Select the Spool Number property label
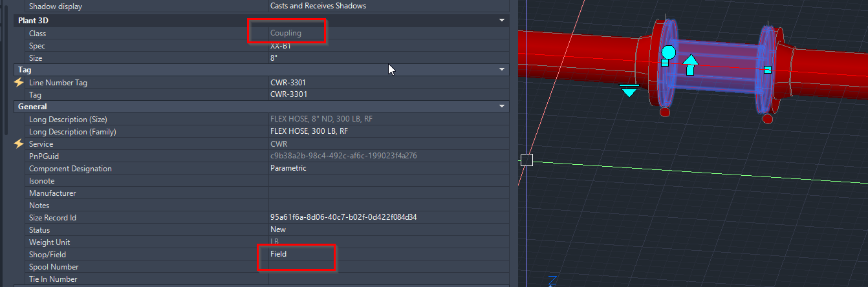868x287 pixels. coord(54,267)
